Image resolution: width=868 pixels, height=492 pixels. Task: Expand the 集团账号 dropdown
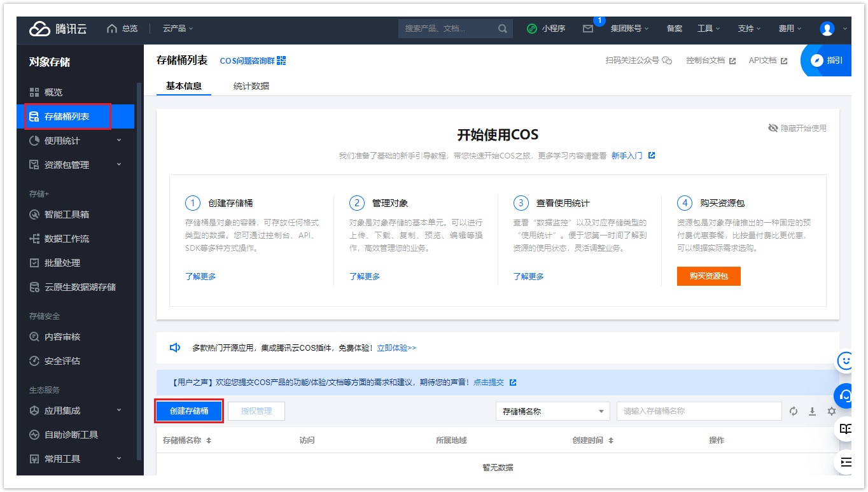(629, 29)
